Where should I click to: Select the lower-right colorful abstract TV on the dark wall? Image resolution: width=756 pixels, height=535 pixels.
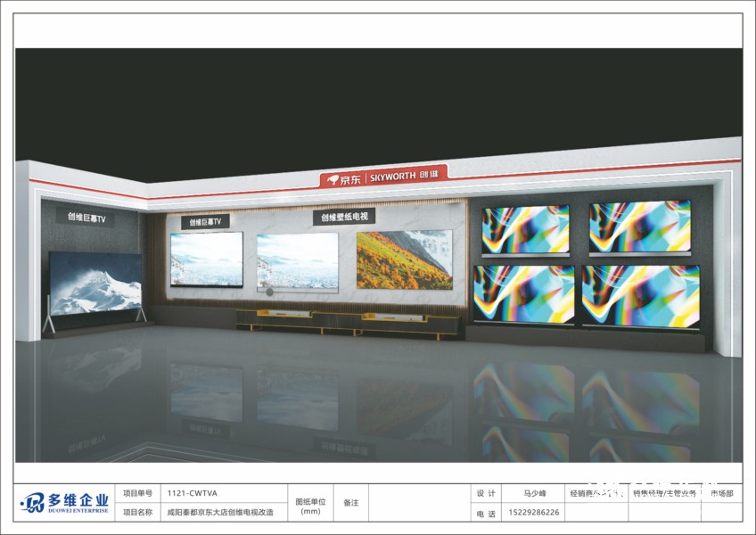click(641, 296)
